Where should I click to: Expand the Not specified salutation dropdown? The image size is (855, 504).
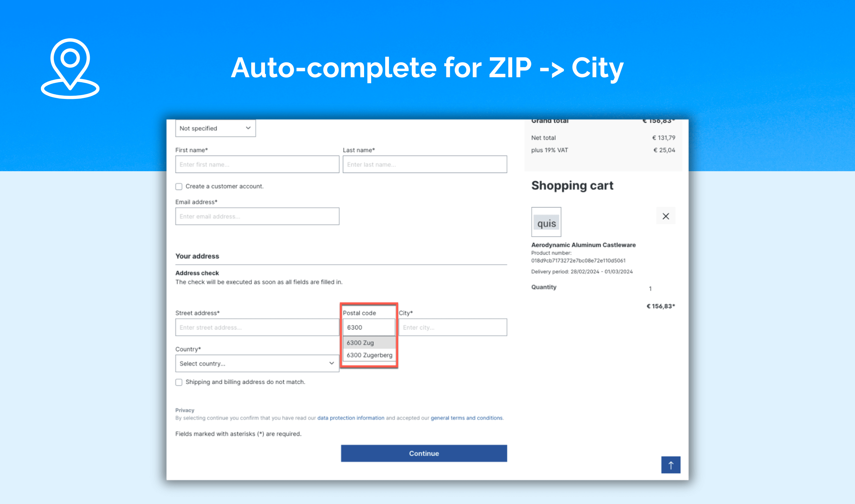tap(214, 128)
